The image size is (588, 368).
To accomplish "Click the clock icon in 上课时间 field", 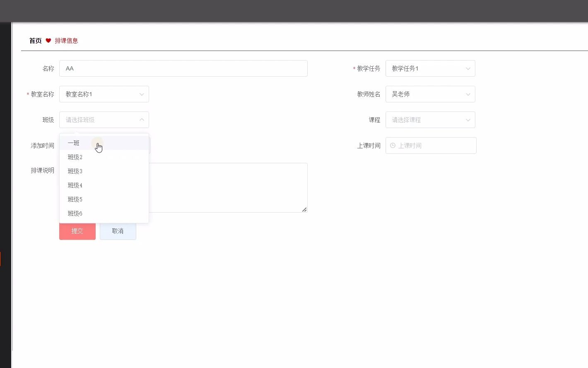I will pos(393,145).
